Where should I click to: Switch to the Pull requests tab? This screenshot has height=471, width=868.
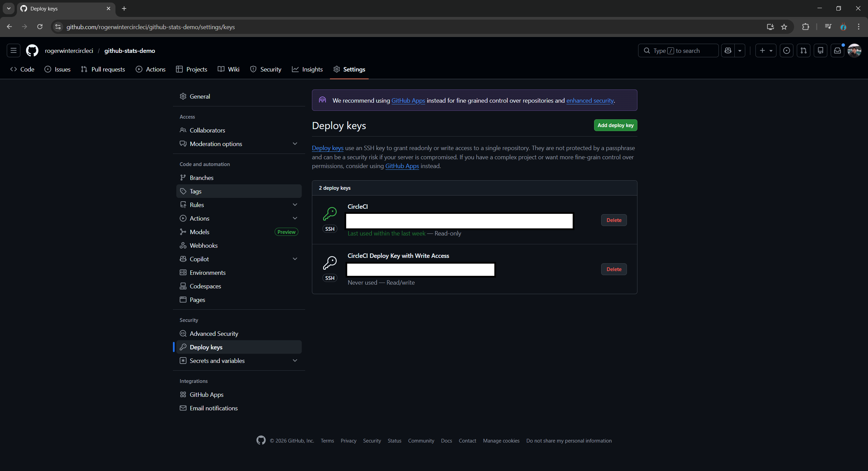click(x=103, y=69)
